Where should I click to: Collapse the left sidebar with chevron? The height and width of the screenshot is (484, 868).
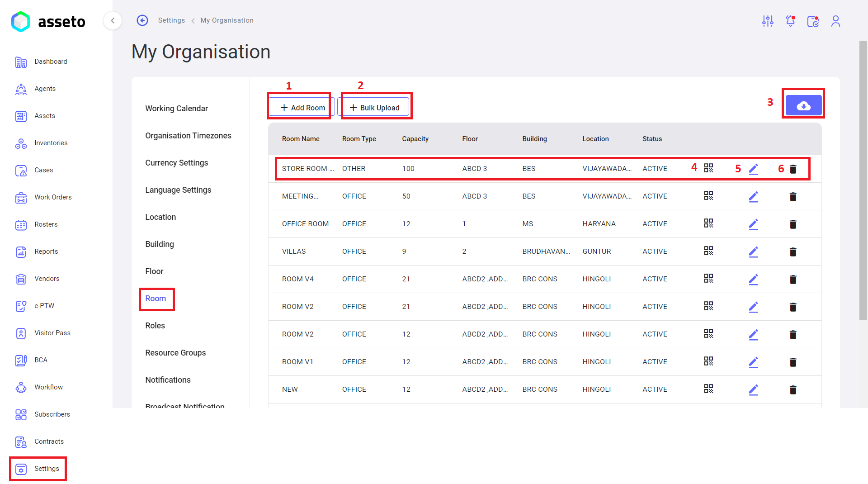pos(113,20)
